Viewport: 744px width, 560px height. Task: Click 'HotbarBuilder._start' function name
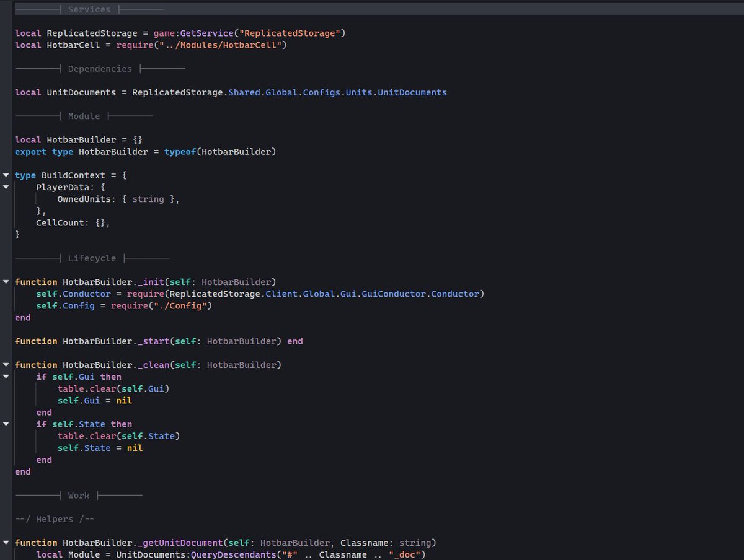point(116,341)
